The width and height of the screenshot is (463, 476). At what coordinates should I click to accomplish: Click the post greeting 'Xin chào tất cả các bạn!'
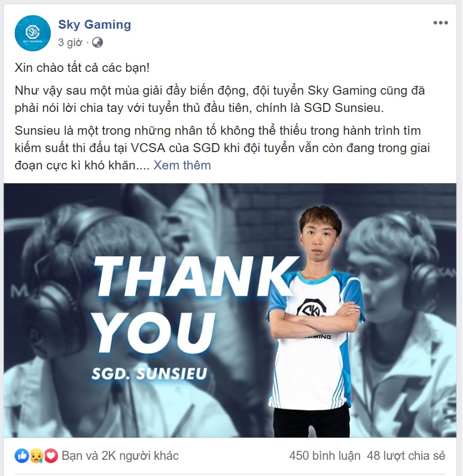pos(82,68)
